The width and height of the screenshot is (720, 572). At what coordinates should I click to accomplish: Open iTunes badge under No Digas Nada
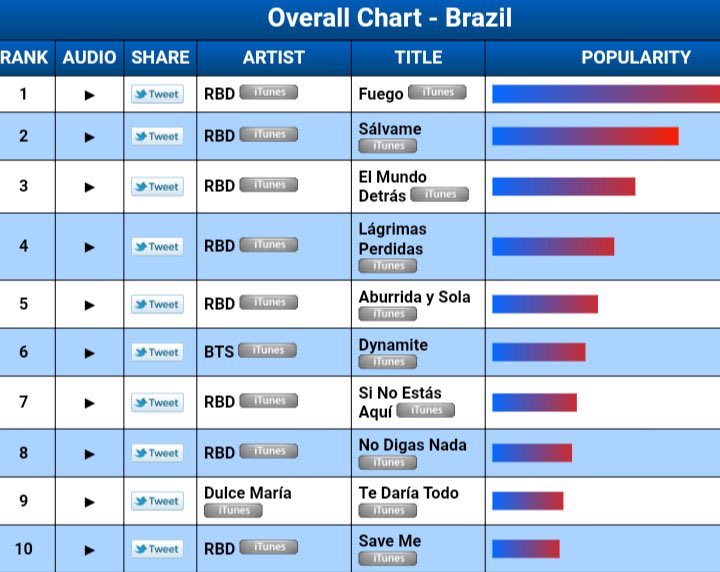[388, 462]
